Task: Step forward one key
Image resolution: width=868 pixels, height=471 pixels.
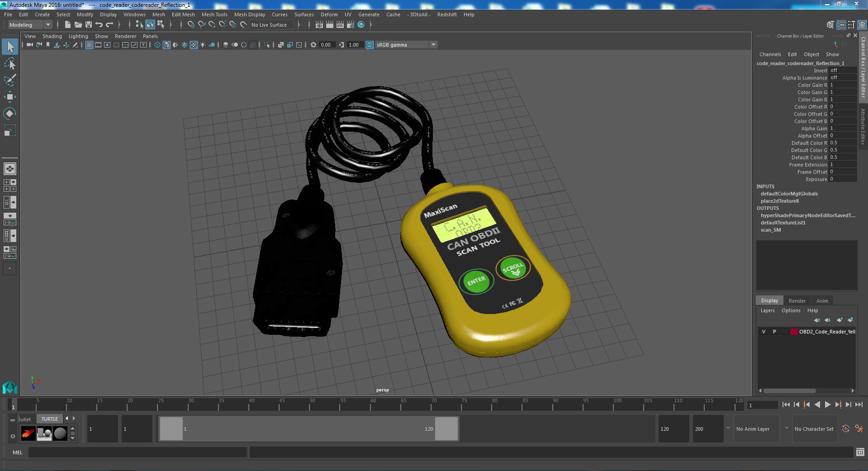Action: tap(838, 404)
